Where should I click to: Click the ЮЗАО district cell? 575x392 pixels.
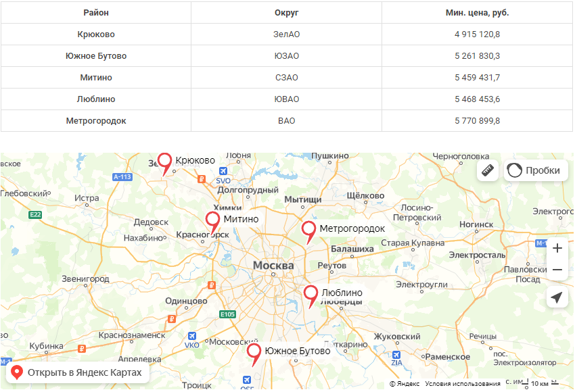pyautogui.click(x=286, y=56)
